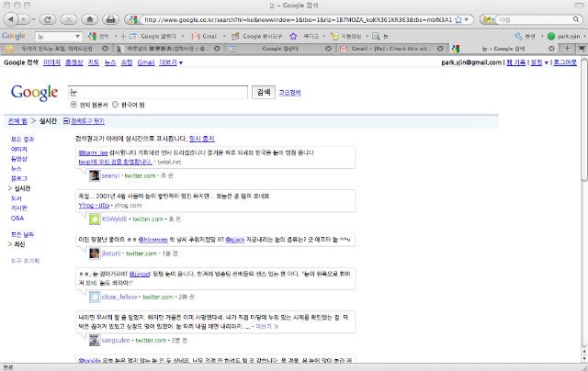588x371 pixels.
Task: Select 블로그 in the left sidebar filters
Action: (18, 178)
